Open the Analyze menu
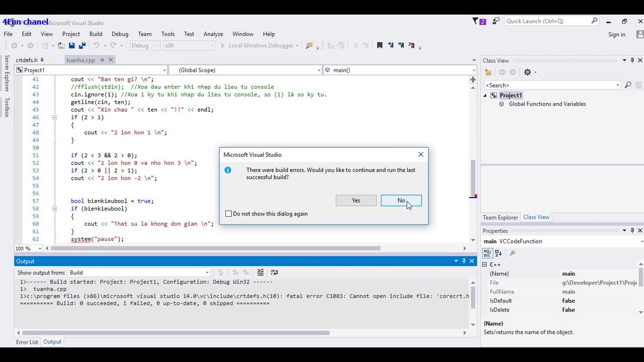Viewport: 644px width, 362px height. tap(213, 34)
